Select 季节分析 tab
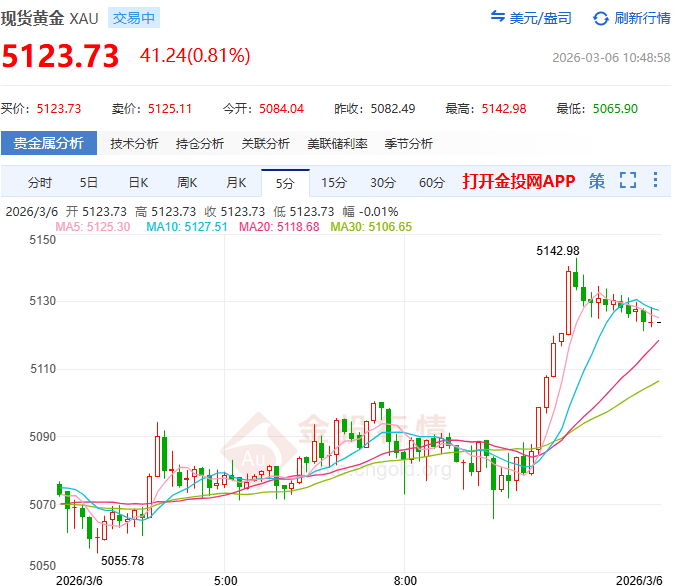 pos(409,143)
